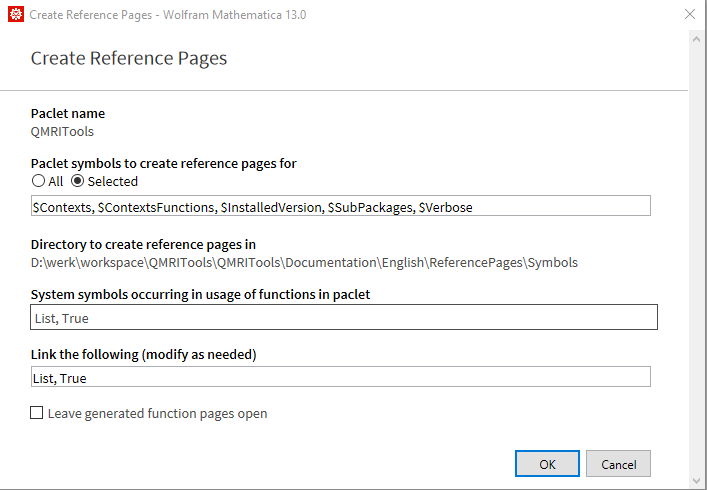Click the reference pages directory path text

304,262
